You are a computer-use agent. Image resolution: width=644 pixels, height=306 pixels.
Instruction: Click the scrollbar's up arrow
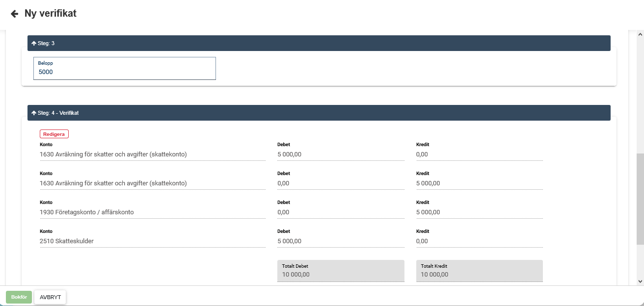pos(640,34)
